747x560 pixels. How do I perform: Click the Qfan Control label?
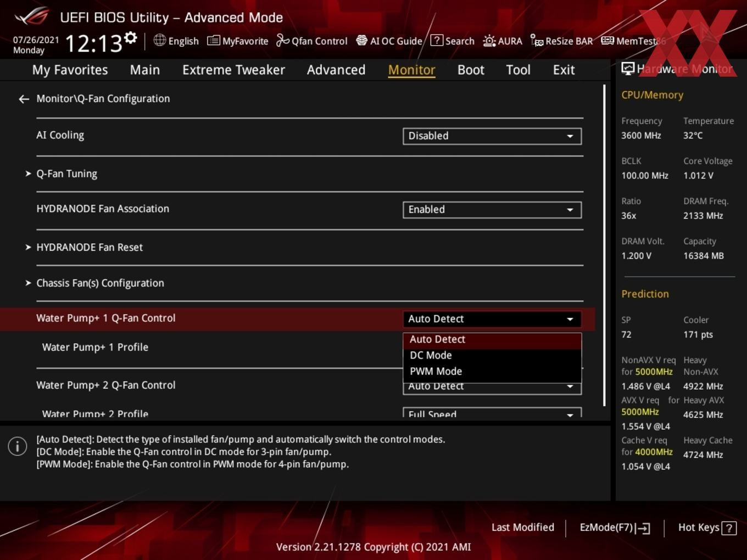click(x=319, y=41)
